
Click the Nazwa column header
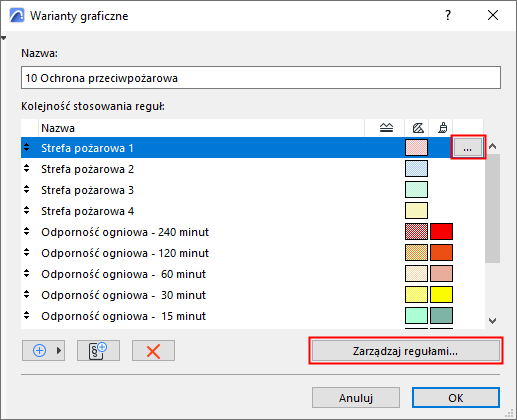coord(201,128)
